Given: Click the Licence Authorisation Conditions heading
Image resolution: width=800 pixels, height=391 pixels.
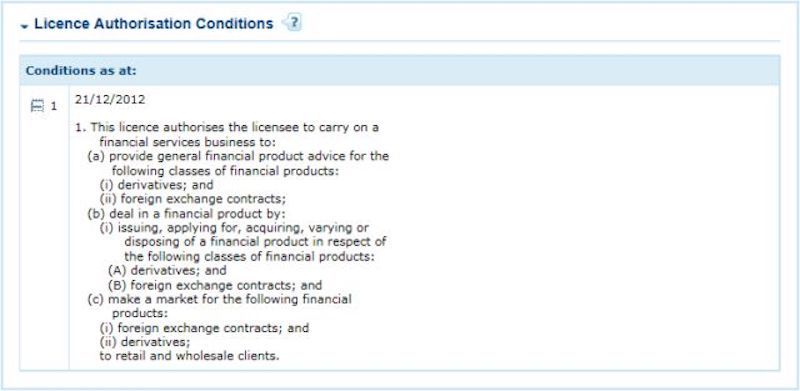Looking at the screenshot, I should [154, 23].
